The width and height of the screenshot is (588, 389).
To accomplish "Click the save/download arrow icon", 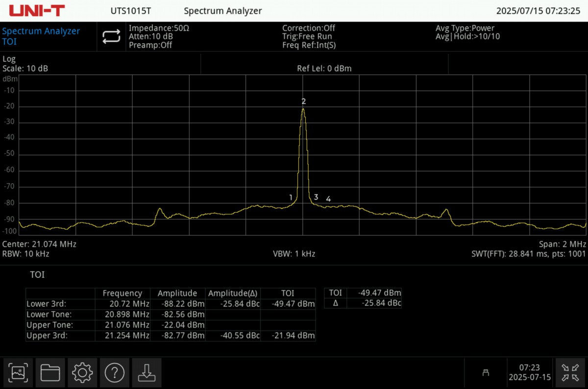I will pos(146,373).
